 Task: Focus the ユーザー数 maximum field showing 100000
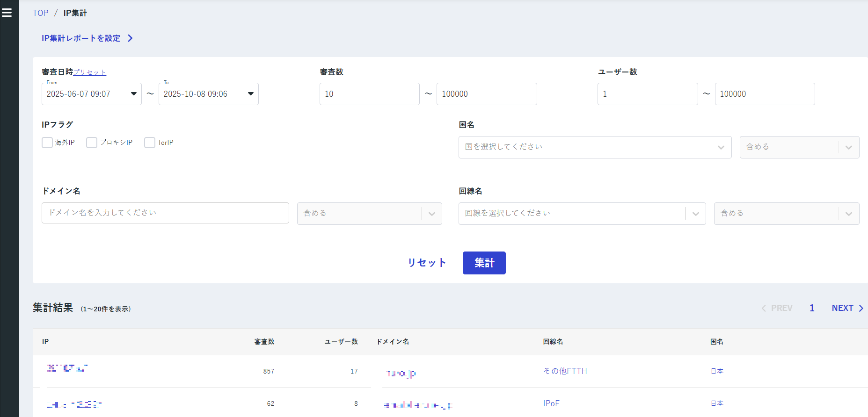765,94
